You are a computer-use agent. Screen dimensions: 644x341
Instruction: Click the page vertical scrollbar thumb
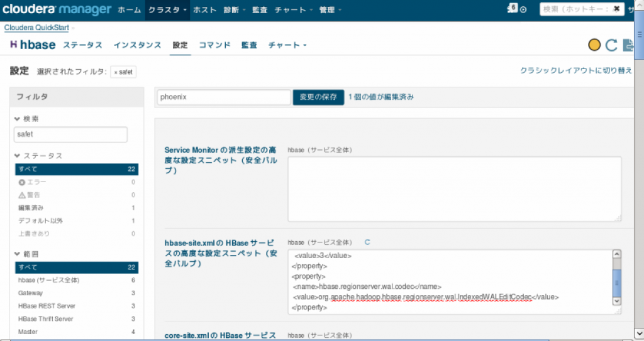pos(639,35)
